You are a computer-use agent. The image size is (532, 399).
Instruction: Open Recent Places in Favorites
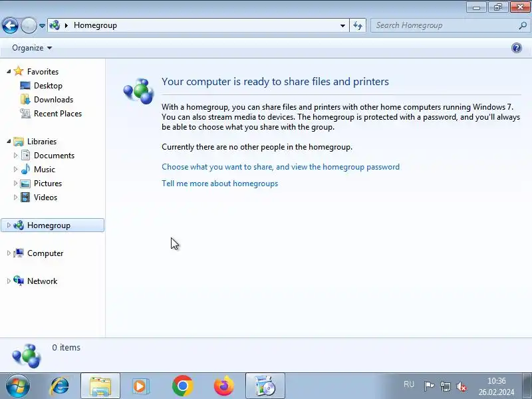point(58,113)
